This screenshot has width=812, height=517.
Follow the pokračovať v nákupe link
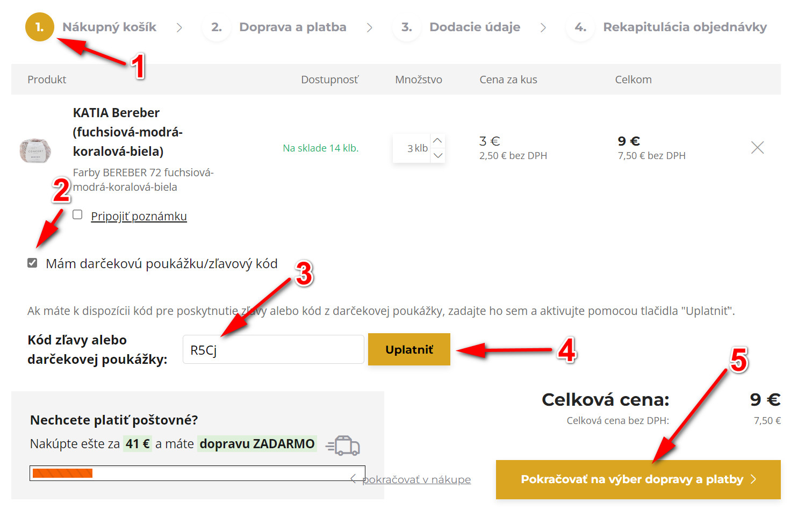click(x=416, y=479)
